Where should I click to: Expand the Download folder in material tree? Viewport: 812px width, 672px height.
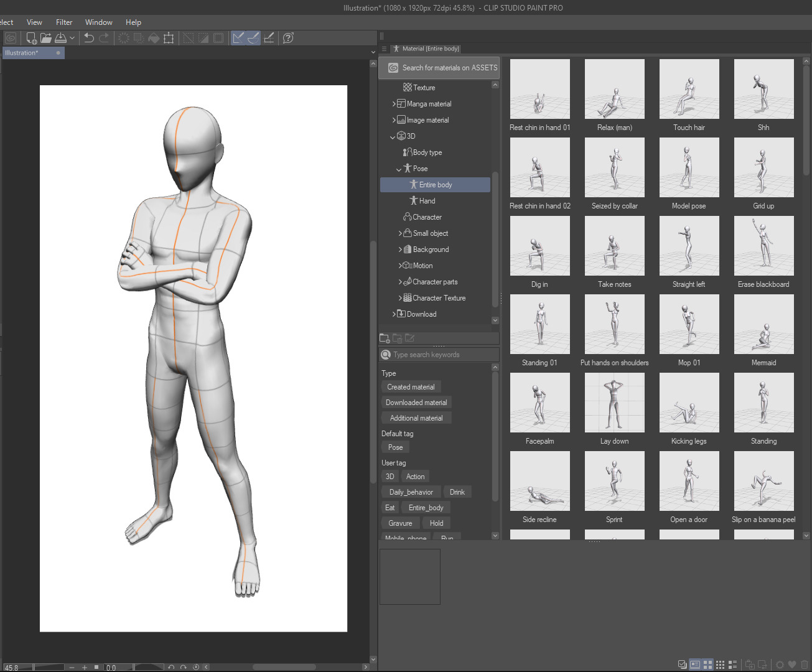(x=394, y=314)
